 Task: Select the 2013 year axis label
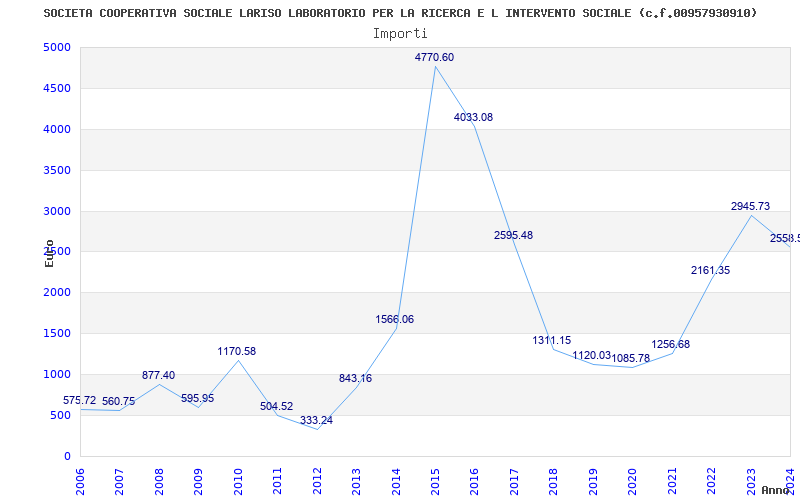(356, 481)
